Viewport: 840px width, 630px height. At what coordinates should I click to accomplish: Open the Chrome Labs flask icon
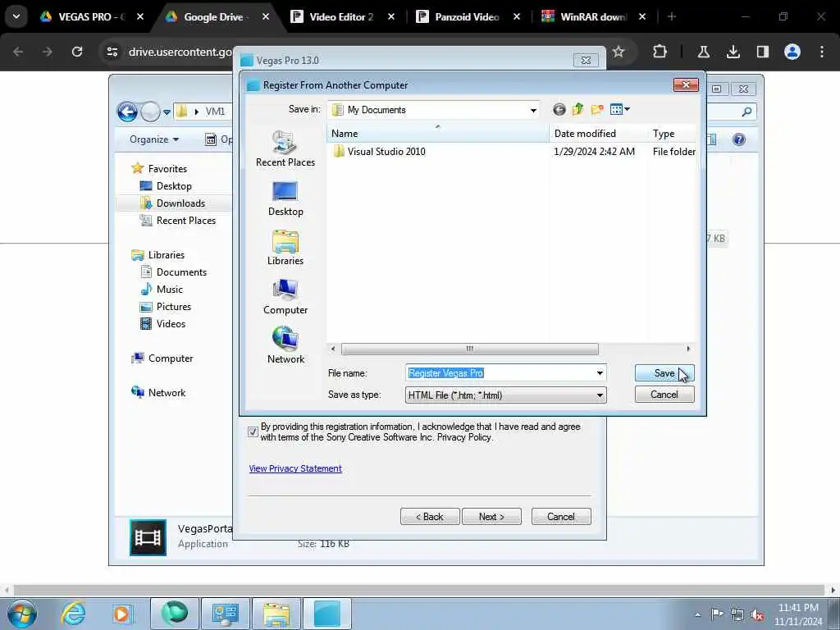tap(703, 52)
